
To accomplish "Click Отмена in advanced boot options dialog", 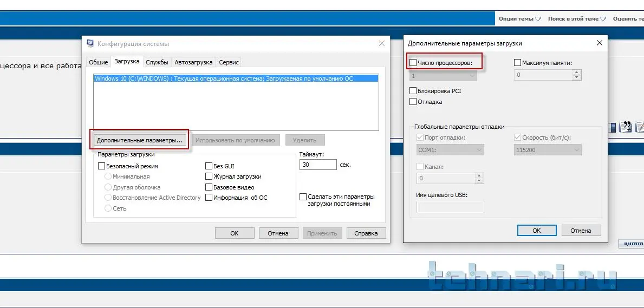I will coord(581,231).
